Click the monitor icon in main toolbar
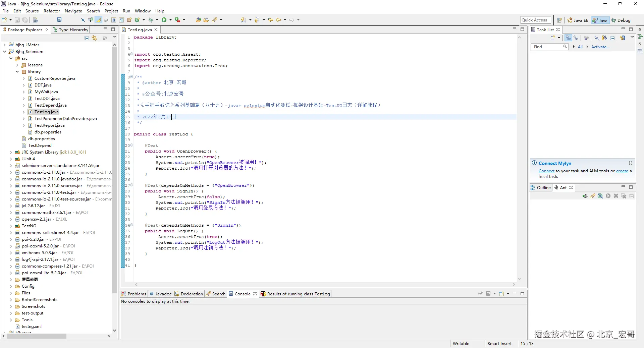This screenshot has height=348, width=644. [59, 20]
